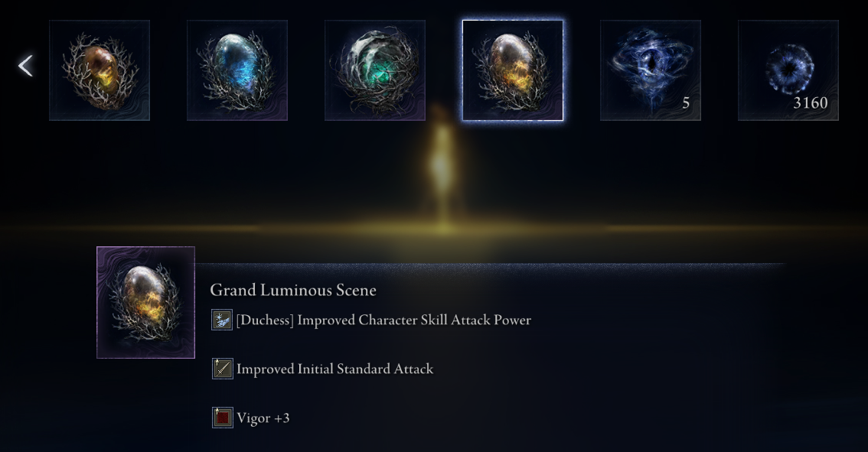The image size is (868, 452).
Task: Select the green swirling relic slot
Action: (x=375, y=70)
